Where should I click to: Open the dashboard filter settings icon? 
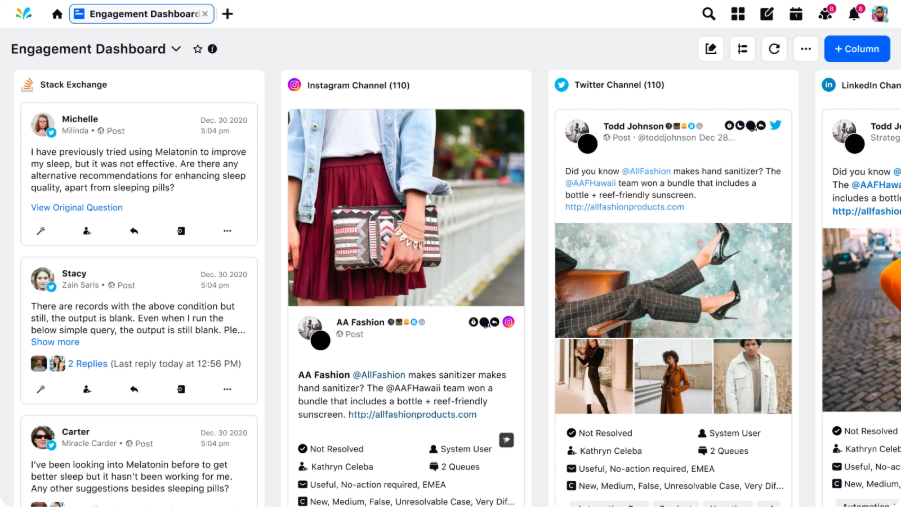tap(742, 49)
